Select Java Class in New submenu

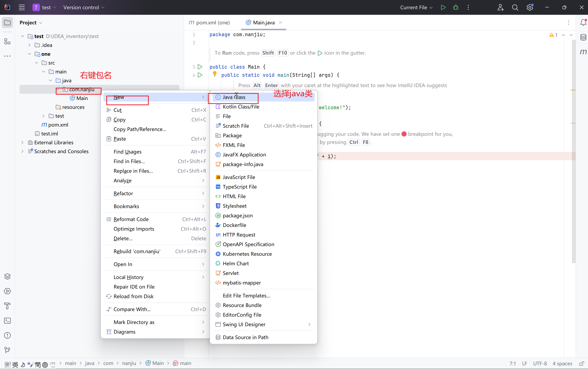pos(234,97)
